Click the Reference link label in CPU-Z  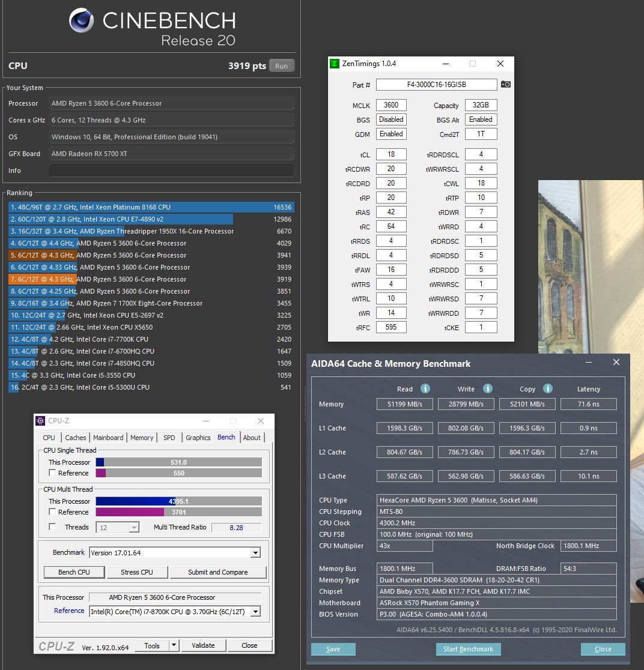coord(69,611)
